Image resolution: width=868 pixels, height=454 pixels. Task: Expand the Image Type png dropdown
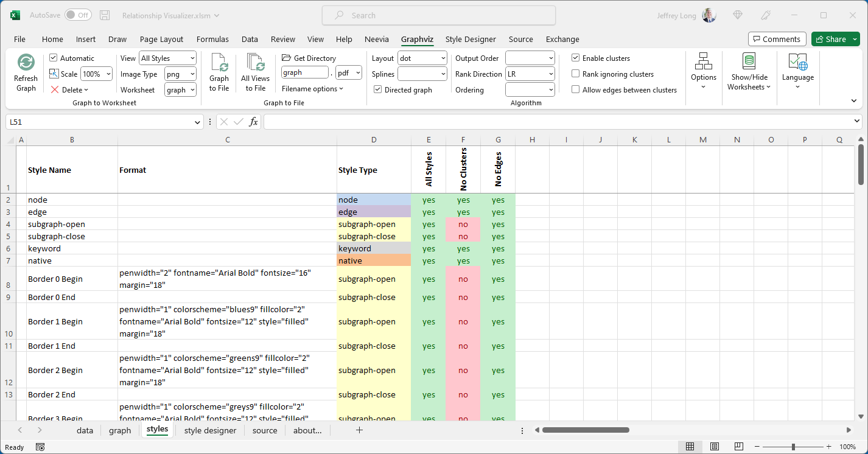(192, 74)
